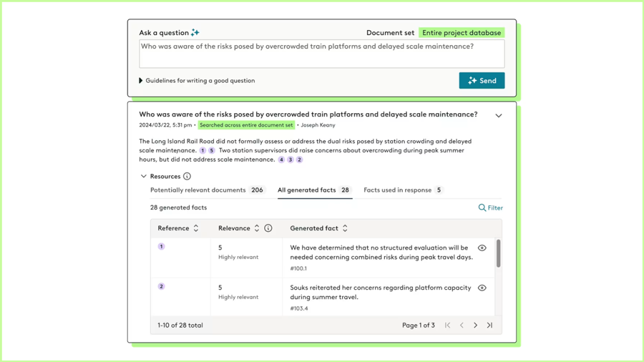Sort the Generated fact column
644x362 pixels.
pyautogui.click(x=345, y=228)
